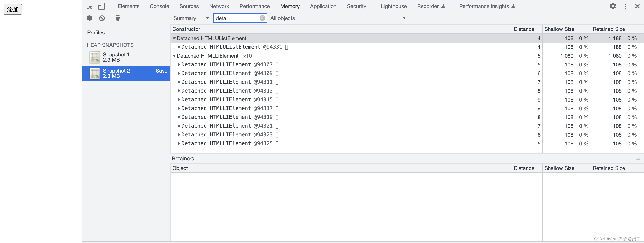Open the All objects filter dropdown
Image resolution: width=644 pixels, height=243 pixels.
click(338, 18)
